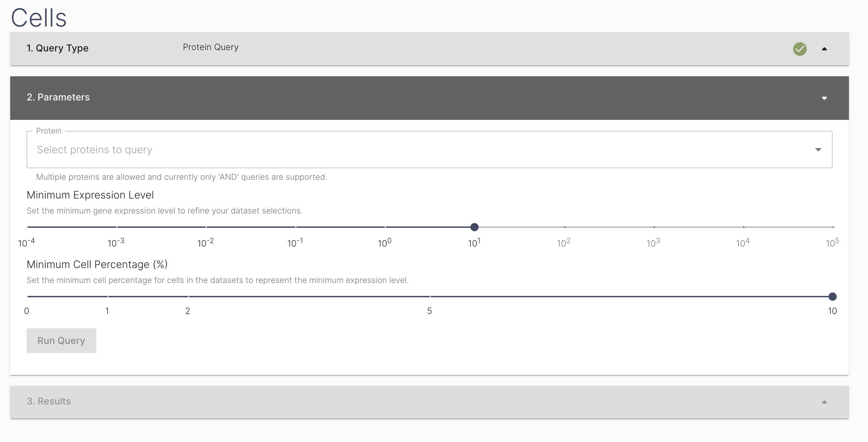The height and width of the screenshot is (442, 868).
Task: Click the Select proteins to query field
Action: pos(94,149)
